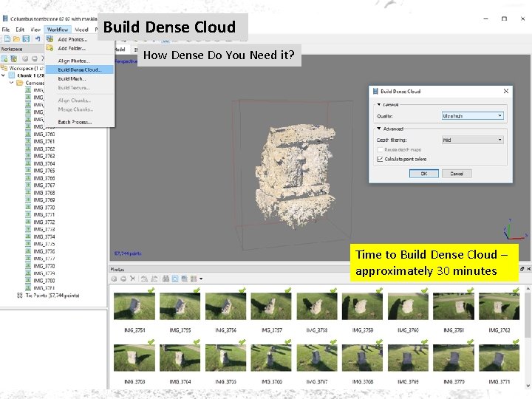
Task: Select the IMG_3758 photo thumbnail
Action: click(317, 307)
